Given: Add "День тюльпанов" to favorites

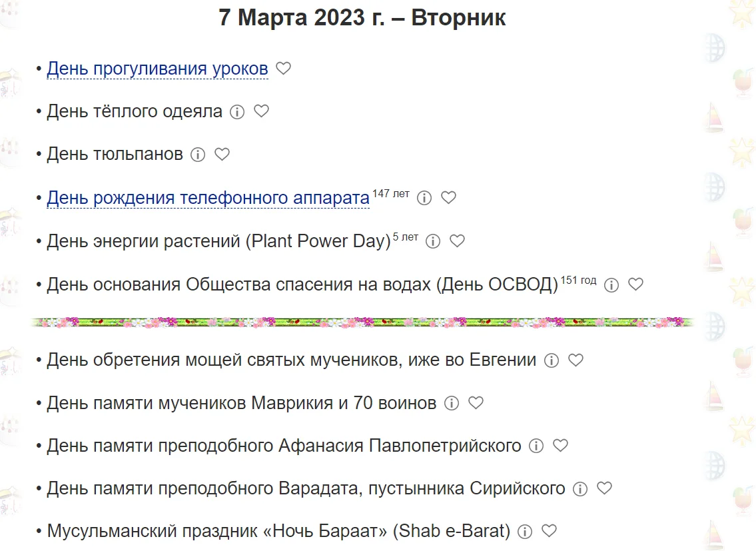Looking at the screenshot, I should coord(222,154).
